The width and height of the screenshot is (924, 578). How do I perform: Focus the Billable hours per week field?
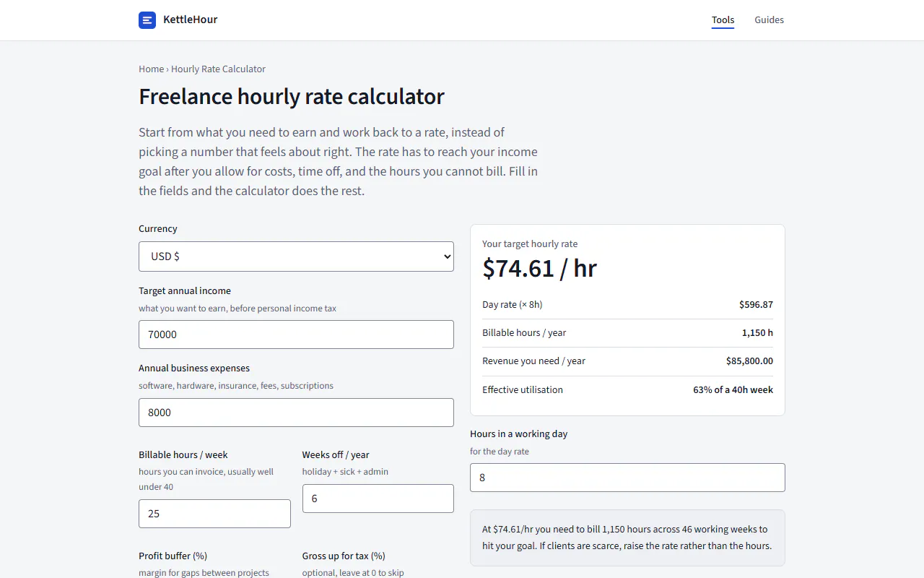(214, 514)
